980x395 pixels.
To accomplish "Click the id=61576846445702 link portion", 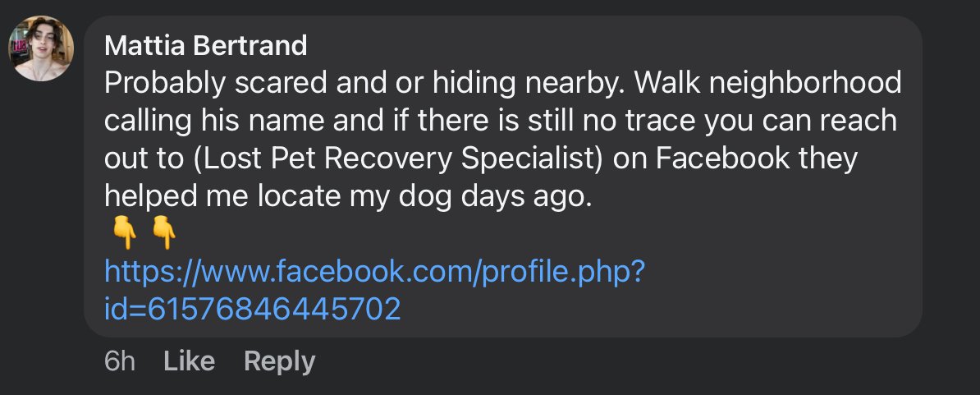I will point(252,309).
